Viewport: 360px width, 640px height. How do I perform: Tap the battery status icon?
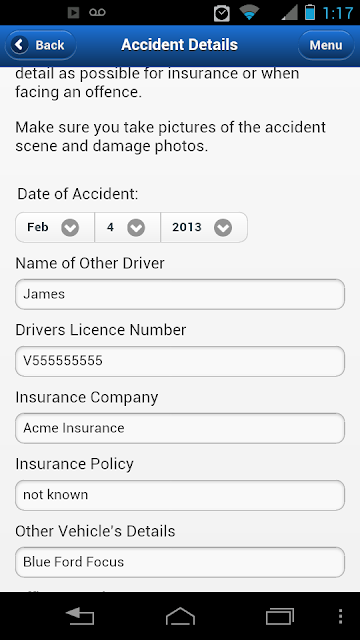click(310, 12)
